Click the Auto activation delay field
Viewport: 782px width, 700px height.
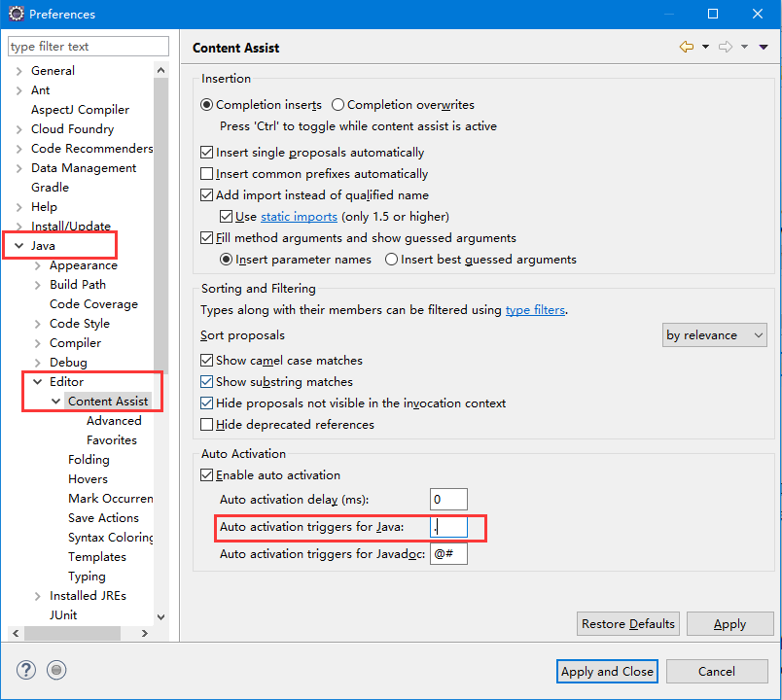pos(448,499)
